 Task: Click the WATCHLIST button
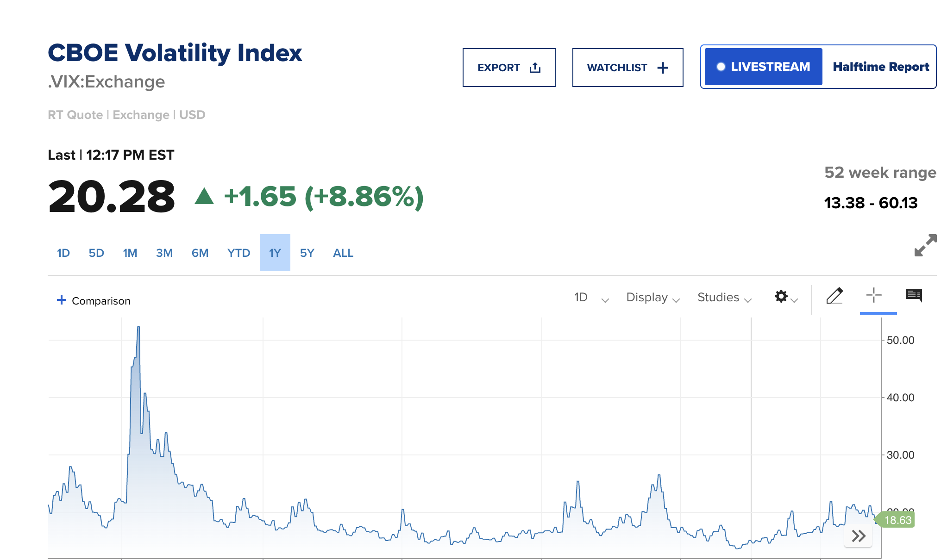[x=627, y=67]
